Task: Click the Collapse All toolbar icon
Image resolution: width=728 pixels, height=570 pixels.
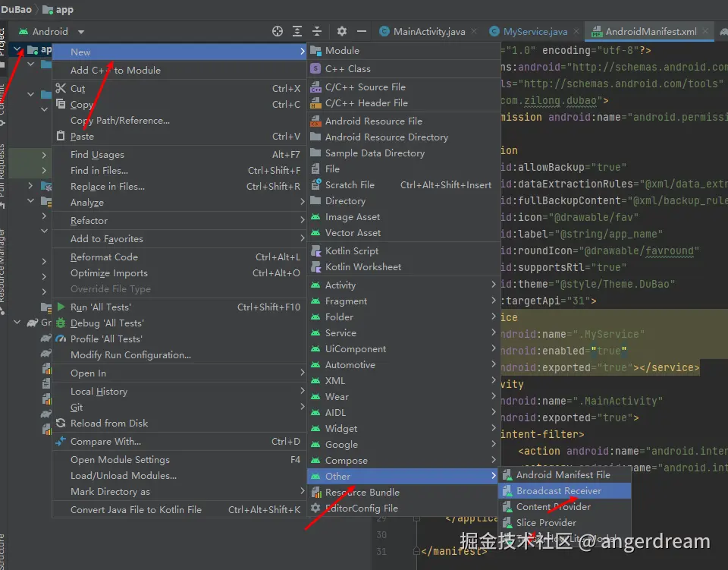Action: pos(317,31)
